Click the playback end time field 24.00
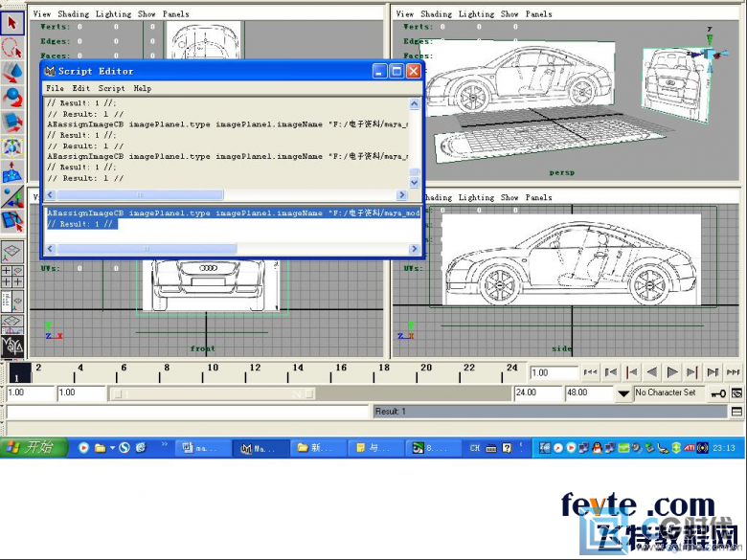747x560 pixels. coord(538,392)
